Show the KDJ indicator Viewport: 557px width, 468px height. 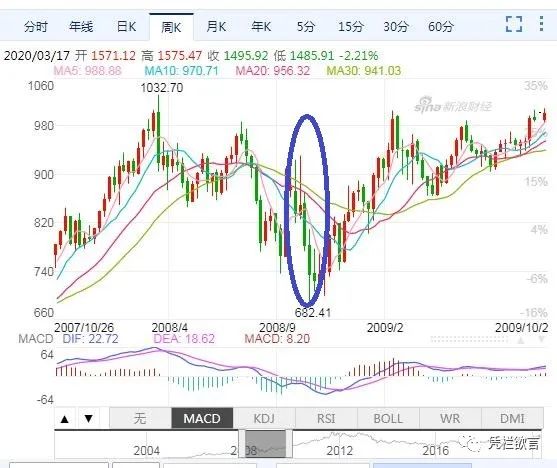pyautogui.click(x=264, y=418)
